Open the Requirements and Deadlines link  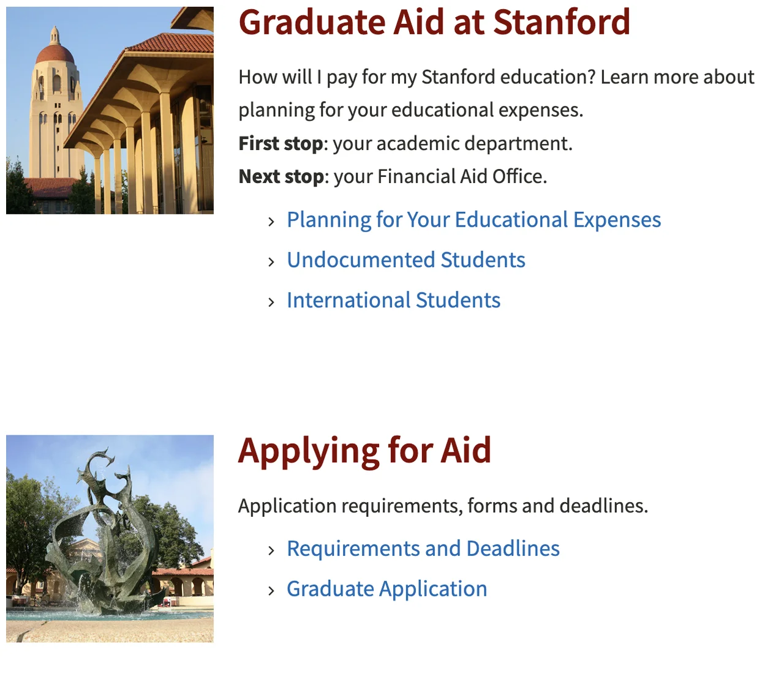tap(423, 549)
